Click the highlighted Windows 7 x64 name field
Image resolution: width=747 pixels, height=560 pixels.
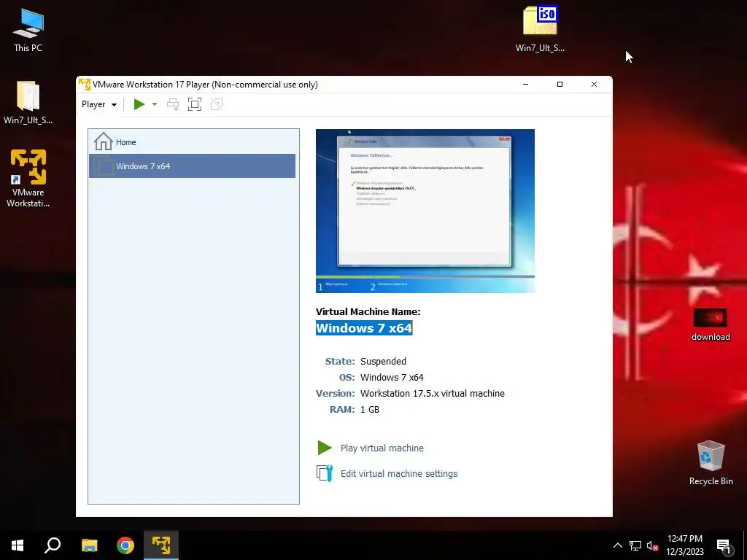pos(364,328)
